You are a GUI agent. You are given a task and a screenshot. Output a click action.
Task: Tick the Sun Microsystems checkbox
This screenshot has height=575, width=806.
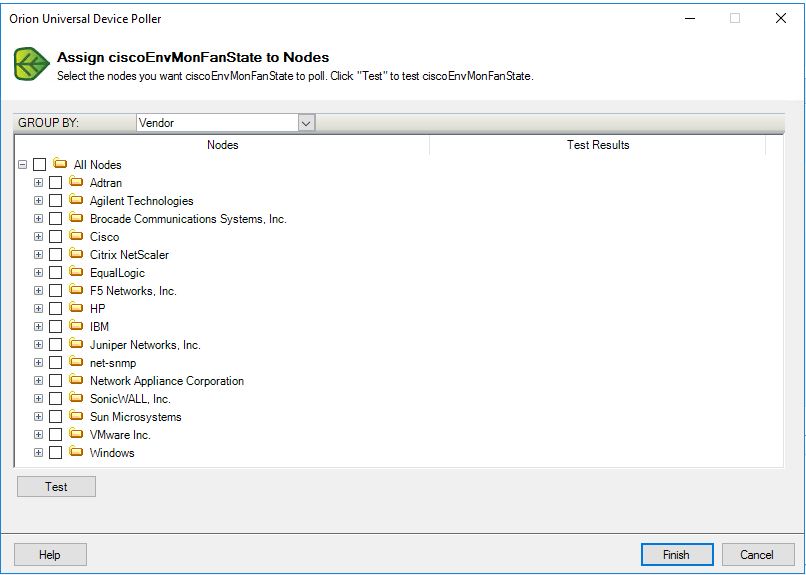[x=56, y=416]
